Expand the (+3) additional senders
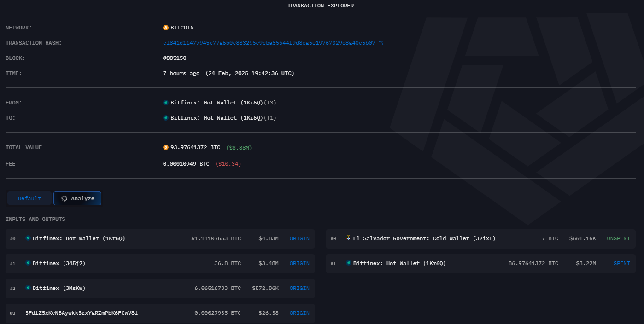 pos(270,103)
